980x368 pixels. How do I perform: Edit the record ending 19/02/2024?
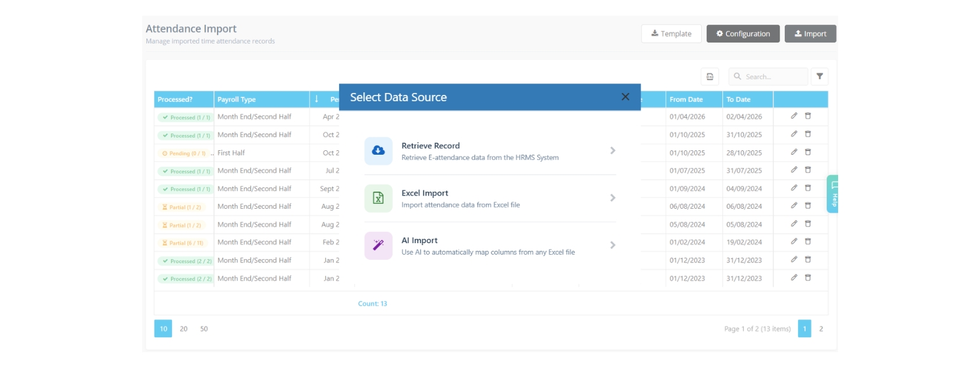coord(794,241)
